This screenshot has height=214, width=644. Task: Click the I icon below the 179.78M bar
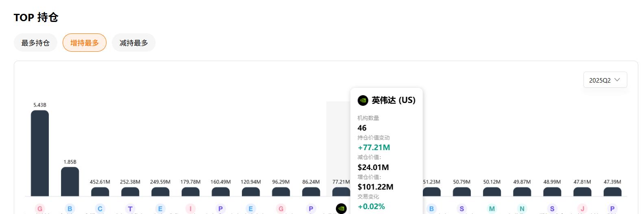coord(190,209)
